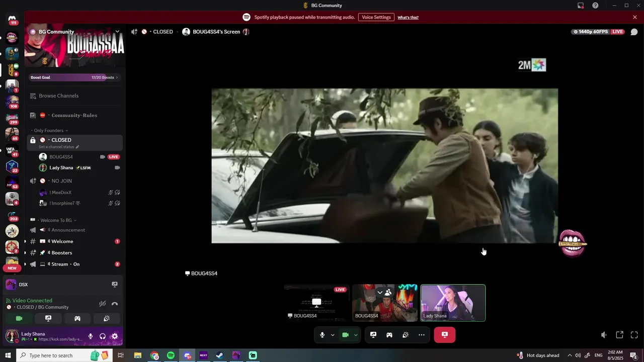Open DSX game overlay share icon

[115, 285]
